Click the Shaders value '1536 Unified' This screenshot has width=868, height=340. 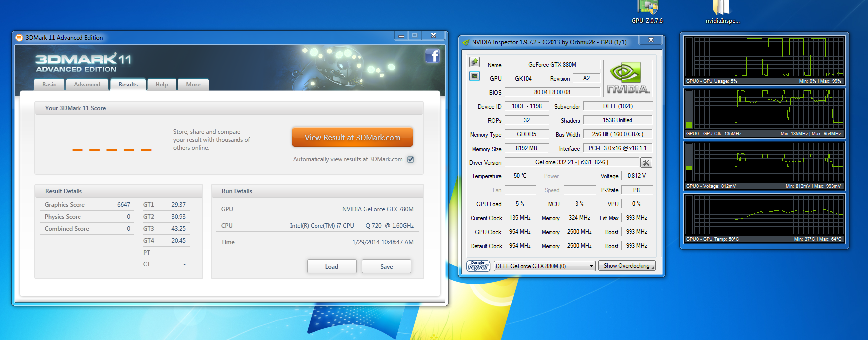click(618, 120)
